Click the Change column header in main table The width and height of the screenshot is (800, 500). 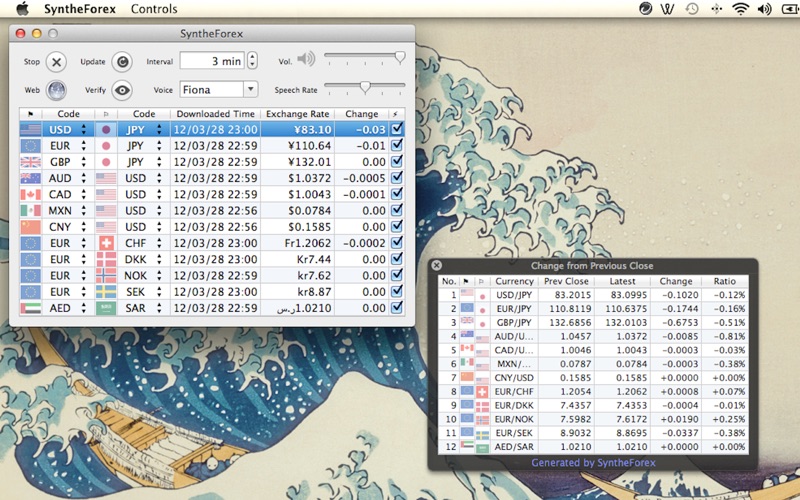point(361,114)
